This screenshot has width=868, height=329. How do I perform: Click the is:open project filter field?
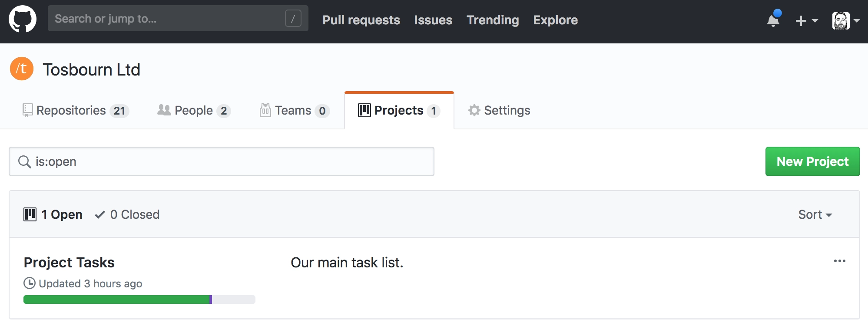(x=222, y=161)
